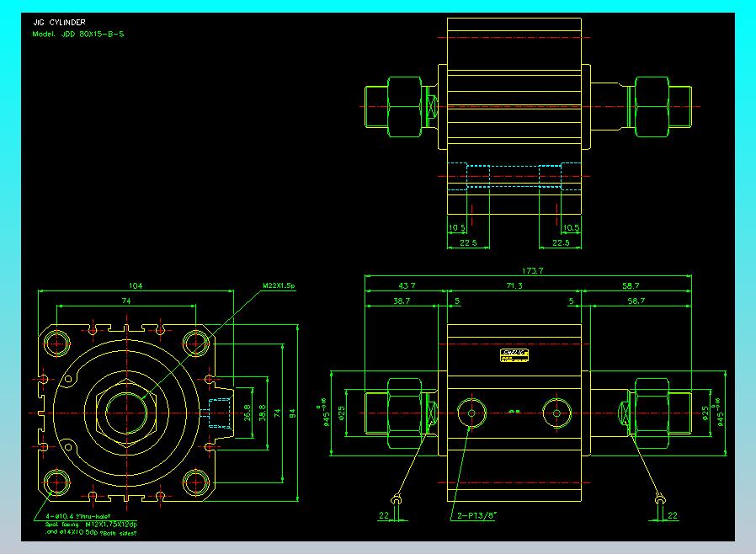
Task: Select the '104' width dimension
Action: 136,286
